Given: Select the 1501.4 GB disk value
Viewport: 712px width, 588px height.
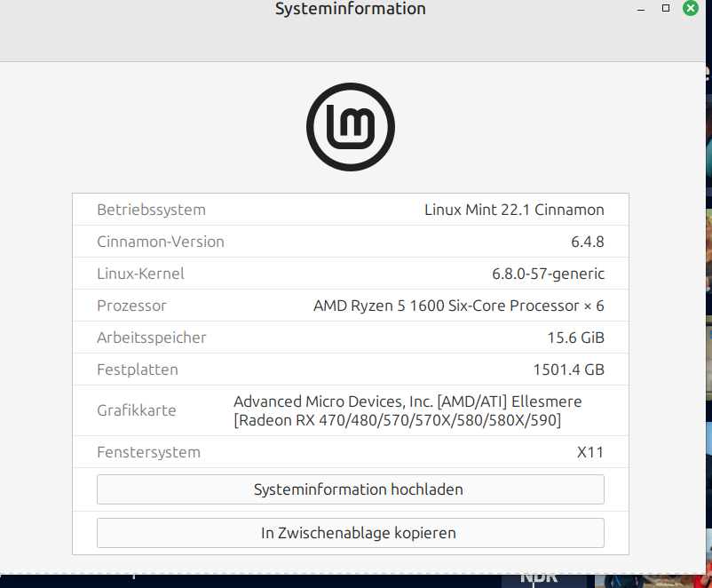Looking at the screenshot, I should 568,369.
